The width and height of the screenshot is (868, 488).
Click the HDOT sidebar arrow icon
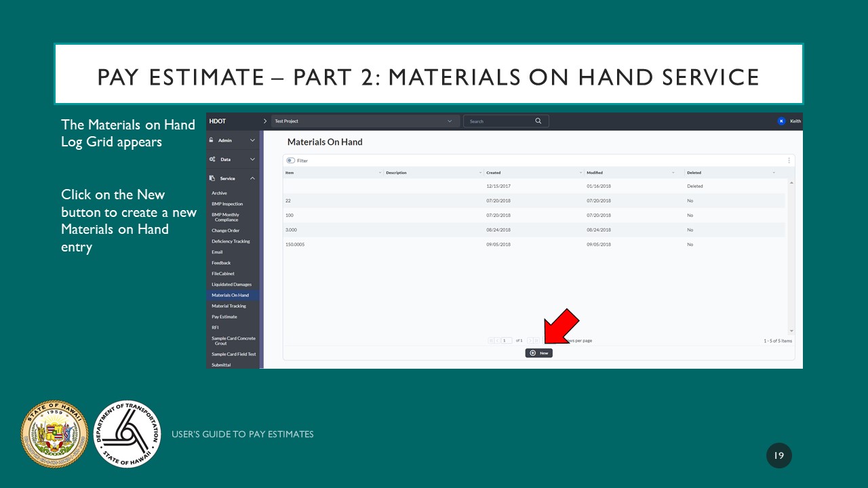point(265,121)
